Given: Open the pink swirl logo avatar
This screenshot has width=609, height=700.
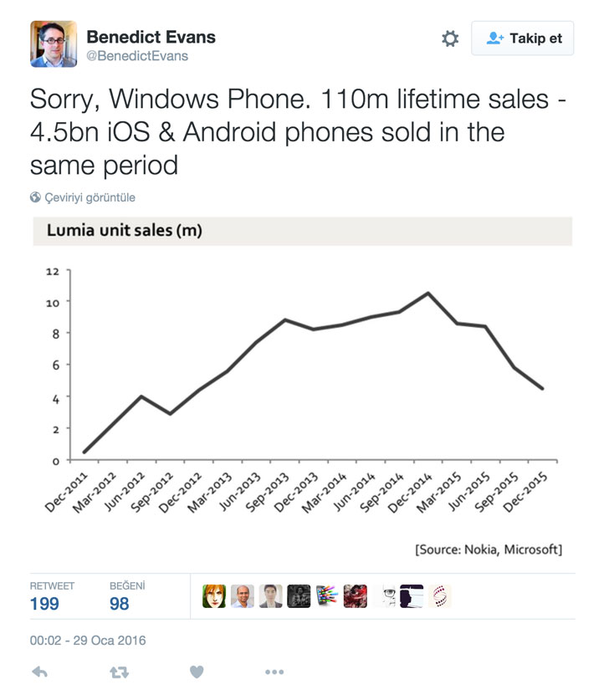Looking at the screenshot, I should [440, 596].
